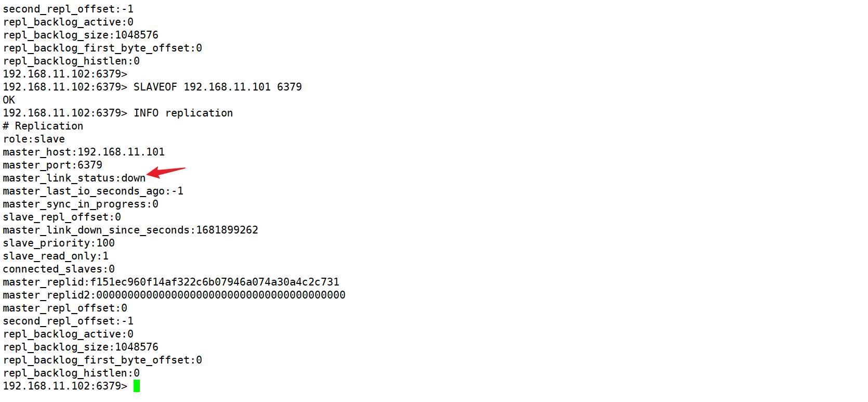Click the master_sync_in_progress:0 line
Image resolution: width=868 pixels, height=402 pixels.
pos(81,204)
